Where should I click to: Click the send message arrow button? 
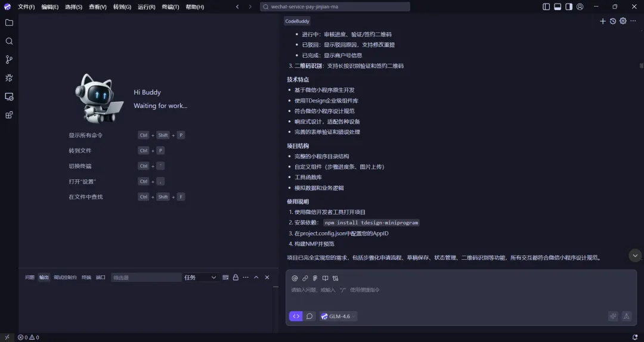[x=626, y=316]
